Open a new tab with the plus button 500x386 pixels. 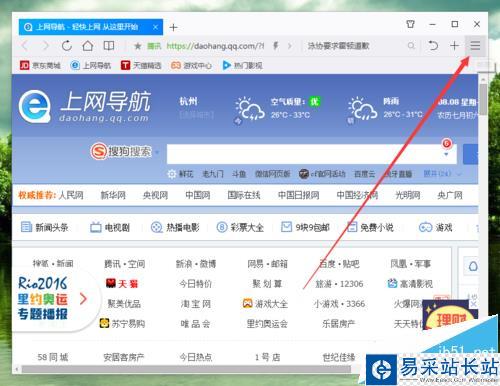(173, 27)
